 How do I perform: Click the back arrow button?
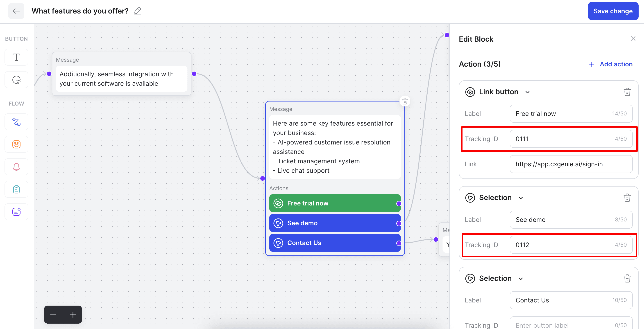coord(16,11)
